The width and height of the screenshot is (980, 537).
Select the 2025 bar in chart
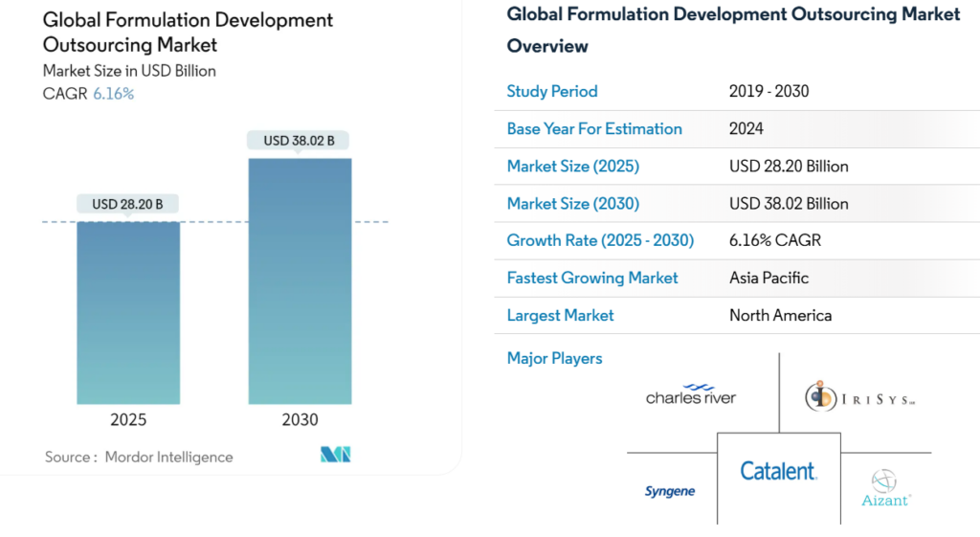(x=128, y=313)
